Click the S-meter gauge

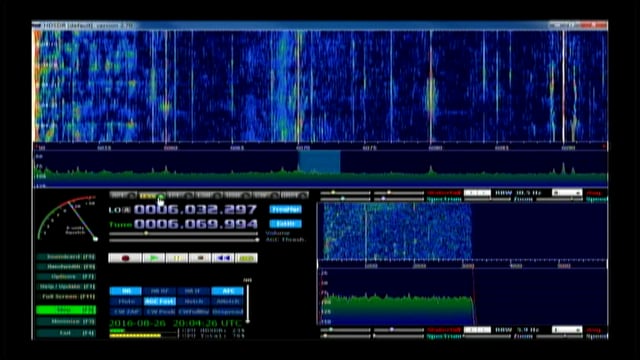[x=67, y=218]
